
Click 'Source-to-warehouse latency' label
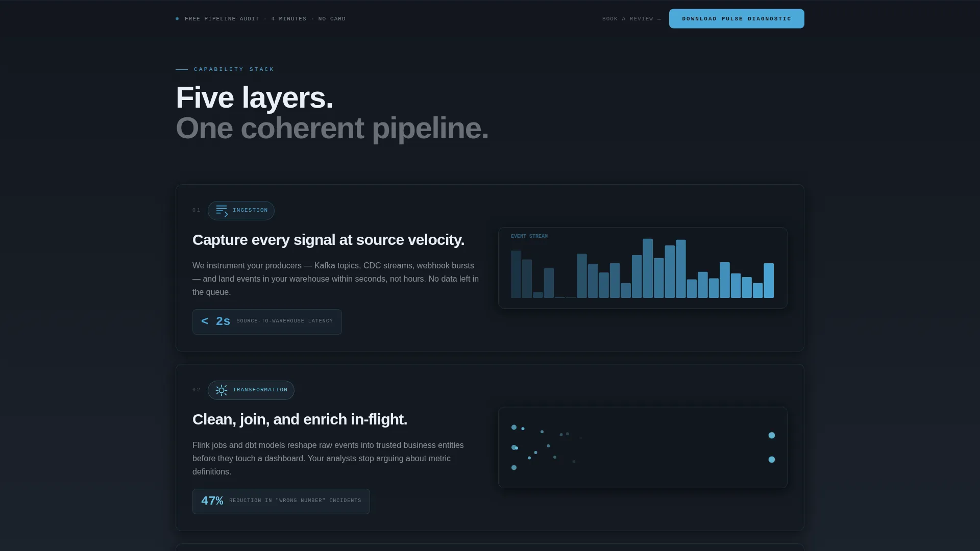coord(284,321)
